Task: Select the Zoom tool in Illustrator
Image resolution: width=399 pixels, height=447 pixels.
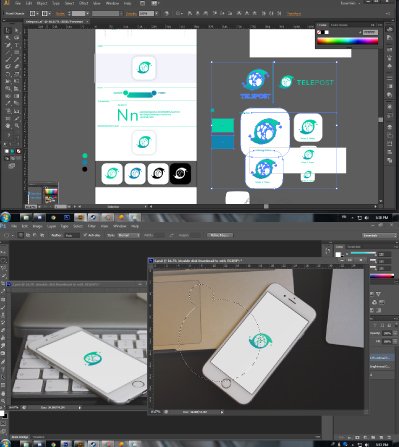Action: tap(16, 126)
